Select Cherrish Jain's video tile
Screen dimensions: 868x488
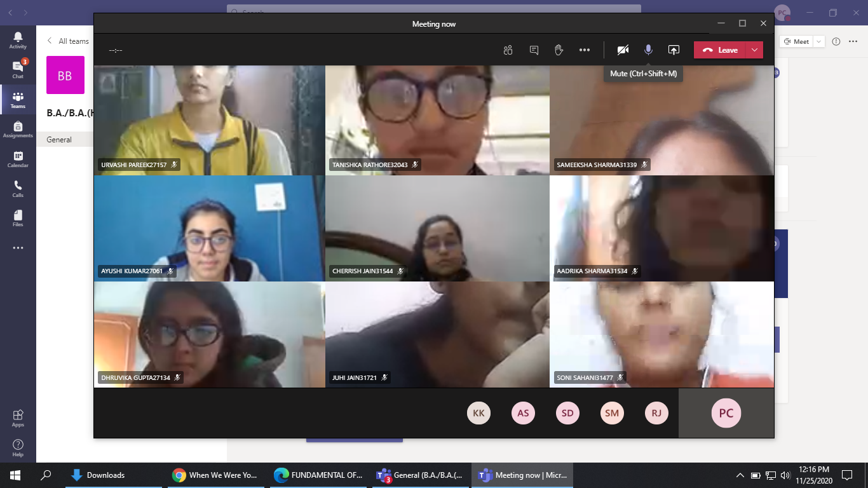[437, 229]
